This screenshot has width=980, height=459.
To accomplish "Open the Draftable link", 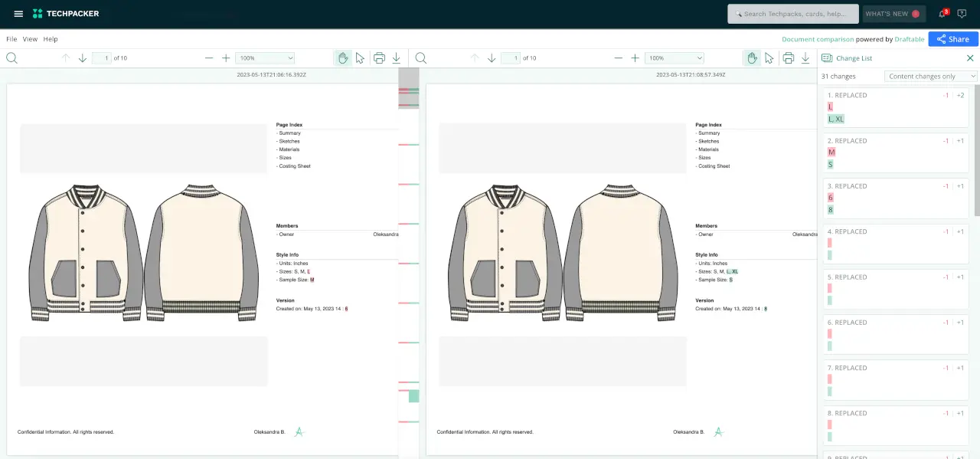I will 910,39.
